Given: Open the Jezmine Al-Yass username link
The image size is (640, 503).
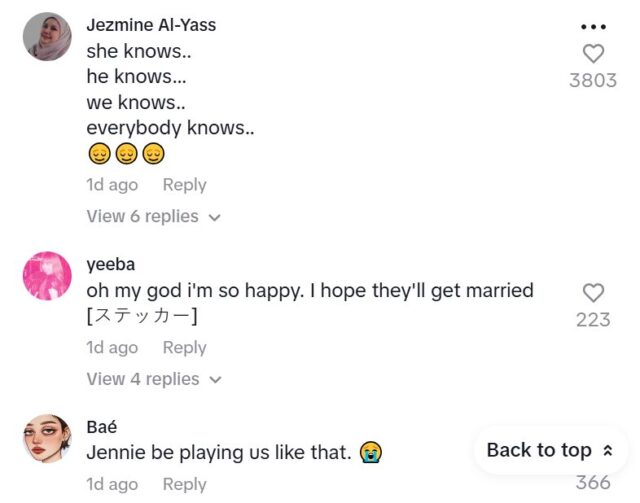Looking at the screenshot, I should [151, 25].
